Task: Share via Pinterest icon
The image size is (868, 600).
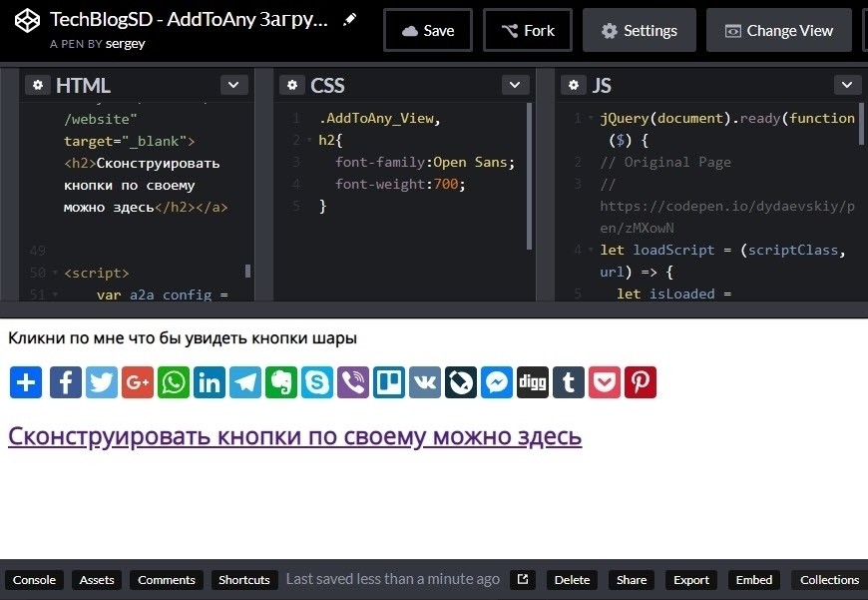Action: [641, 382]
